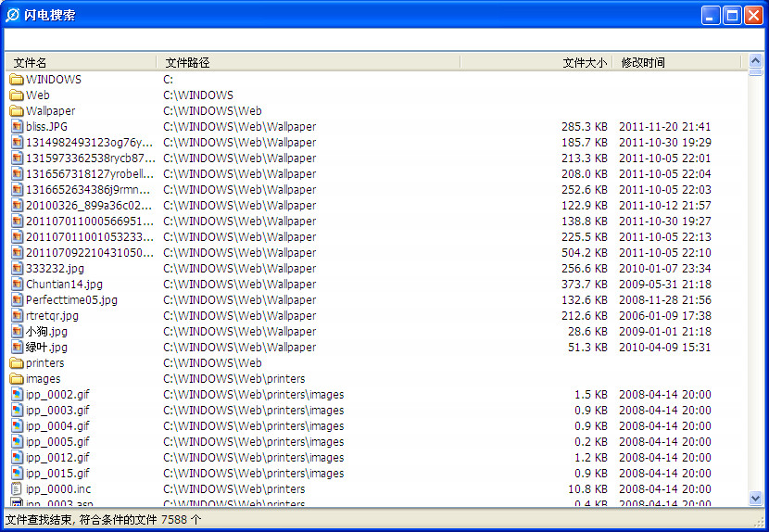
Task: Select icon of file 1314982493123og76y
Action: pos(18,143)
